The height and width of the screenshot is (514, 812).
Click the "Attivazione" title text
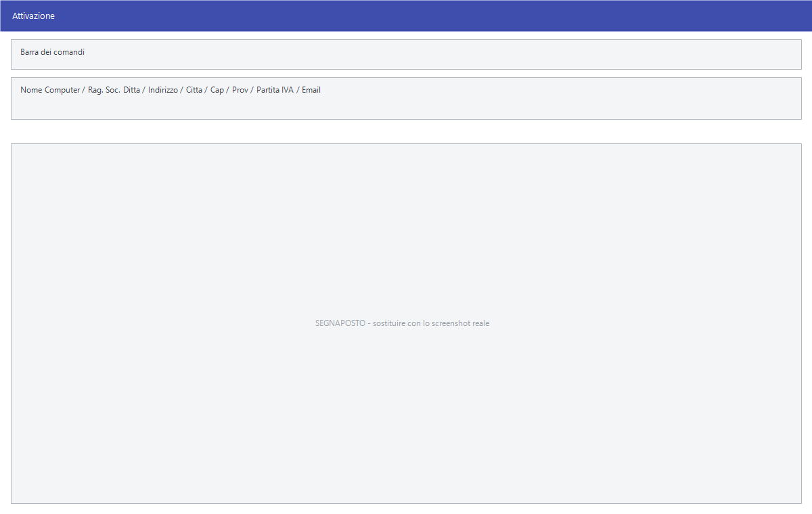33,16
